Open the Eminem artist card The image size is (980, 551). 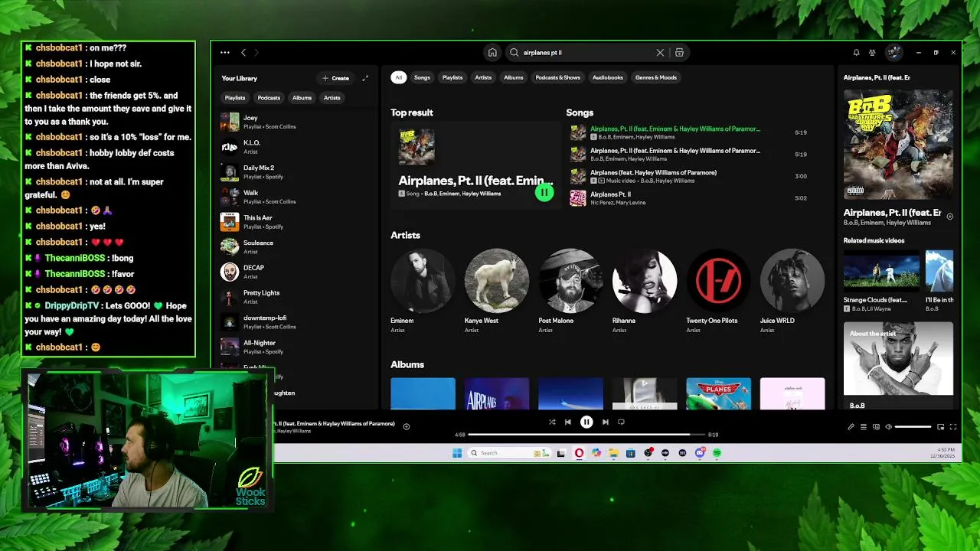point(423,291)
